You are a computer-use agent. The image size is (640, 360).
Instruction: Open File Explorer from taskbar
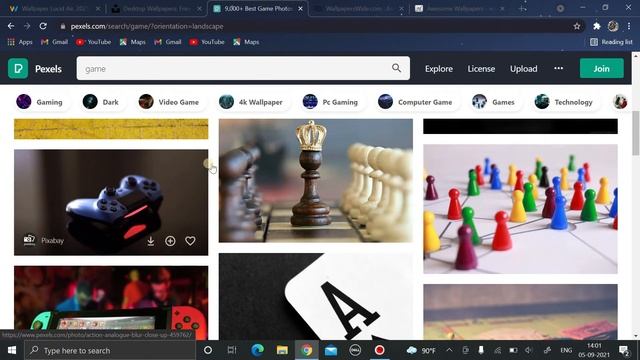click(282, 350)
